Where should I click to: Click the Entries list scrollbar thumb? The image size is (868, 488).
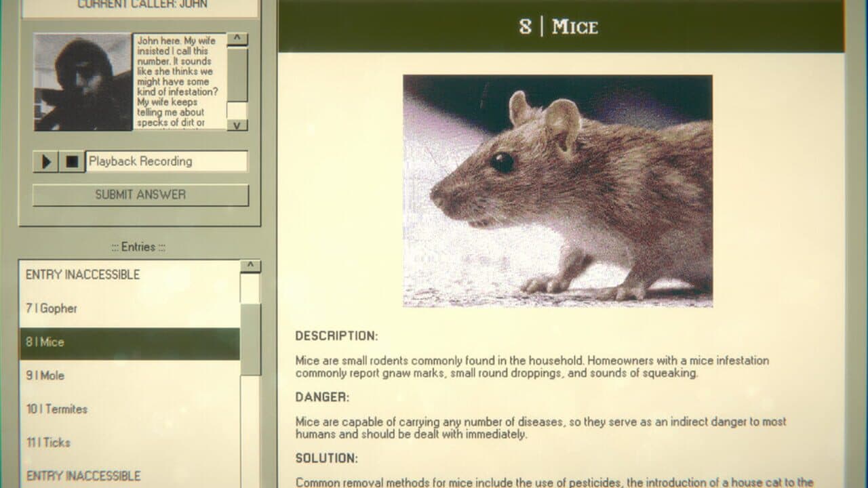(x=250, y=339)
